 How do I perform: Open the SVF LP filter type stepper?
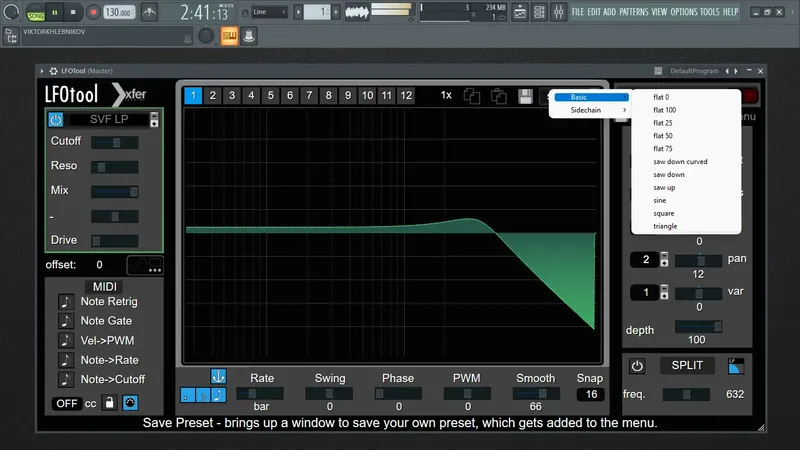(x=154, y=119)
